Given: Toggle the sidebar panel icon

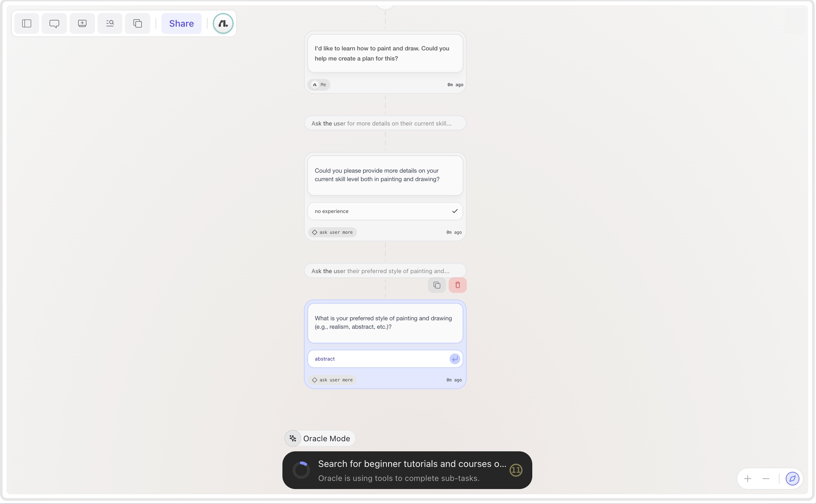Looking at the screenshot, I should pos(27,23).
